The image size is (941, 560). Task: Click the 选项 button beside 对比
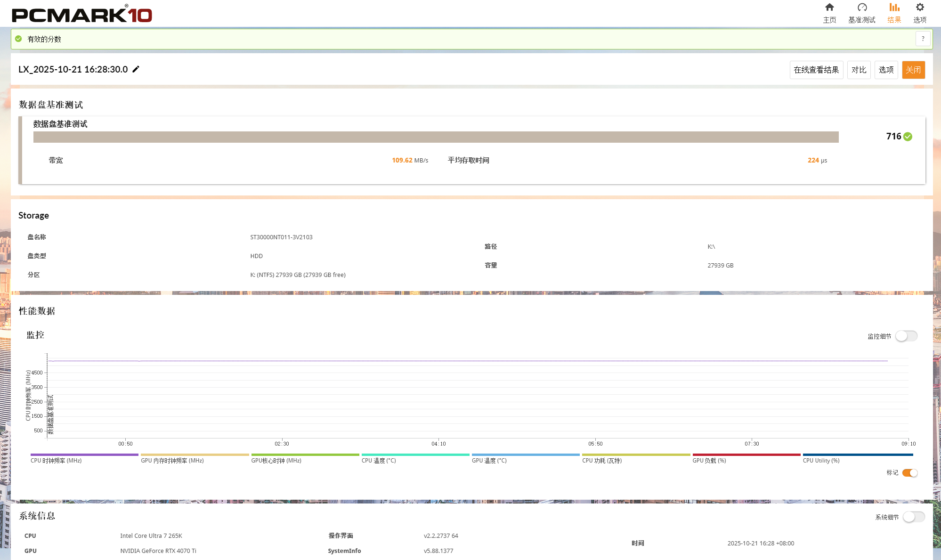click(x=886, y=70)
